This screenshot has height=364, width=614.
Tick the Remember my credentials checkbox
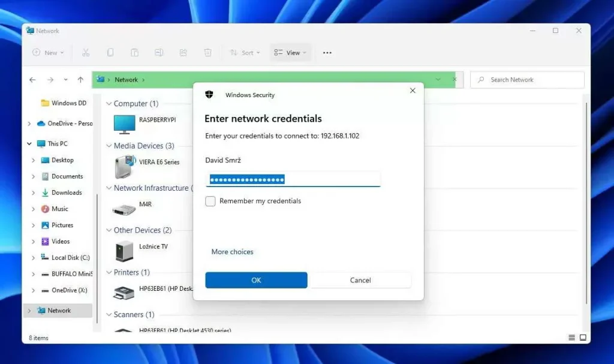click(x=210, y=201)
